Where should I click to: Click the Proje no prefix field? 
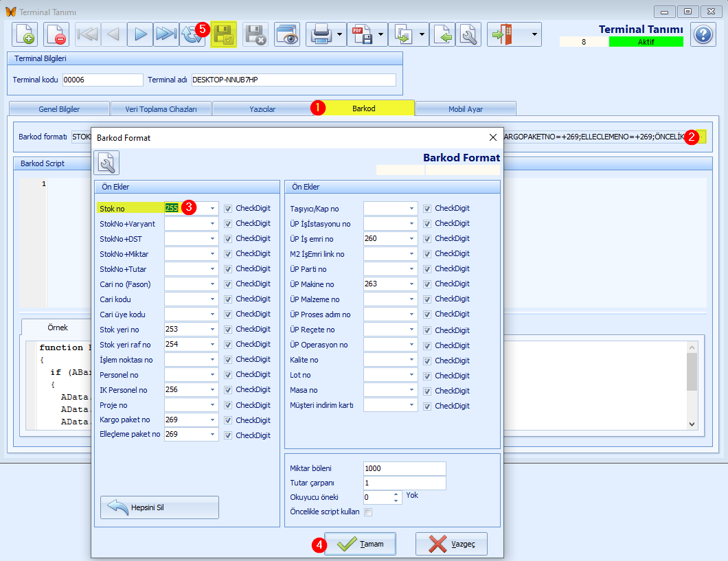[x=192, y=404]
